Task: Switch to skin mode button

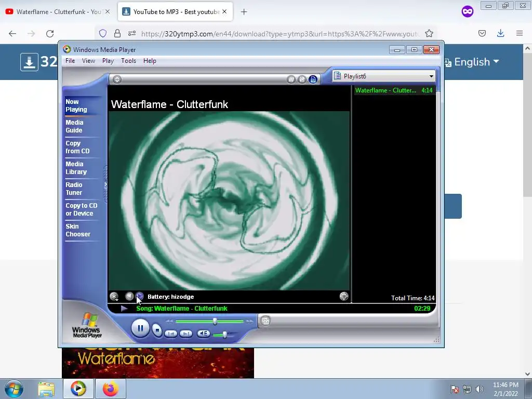Action: [265, 321]
